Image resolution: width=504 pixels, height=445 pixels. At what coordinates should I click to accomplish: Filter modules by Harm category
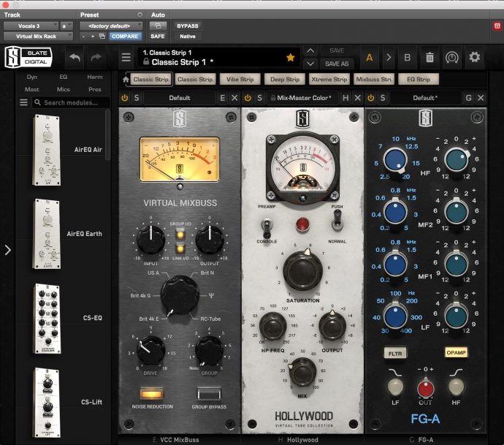(95, 77)
